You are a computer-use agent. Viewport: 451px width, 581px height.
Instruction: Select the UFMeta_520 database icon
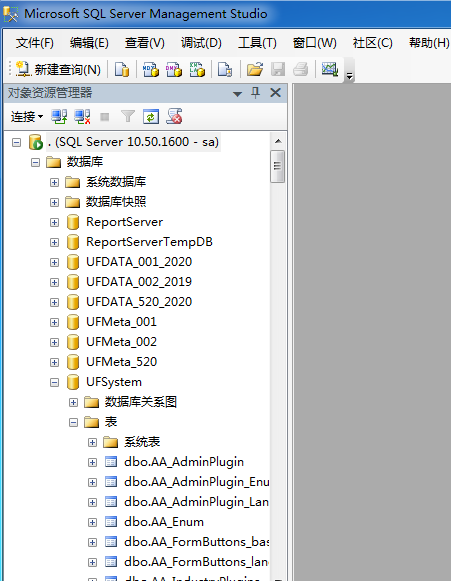click(73, 362)
